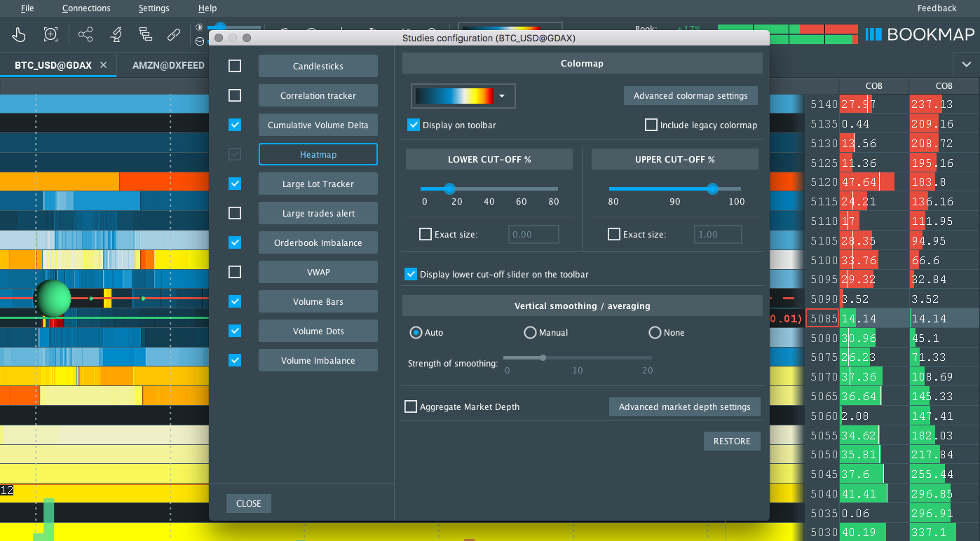
Task: Select the zoom region tool icon
Action: pos(51,34)
